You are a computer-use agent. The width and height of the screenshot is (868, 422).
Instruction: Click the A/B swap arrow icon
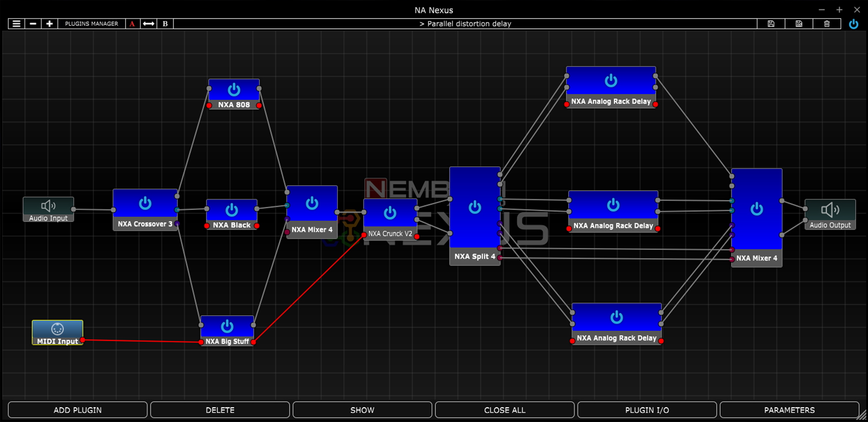(x=148, y=23)
